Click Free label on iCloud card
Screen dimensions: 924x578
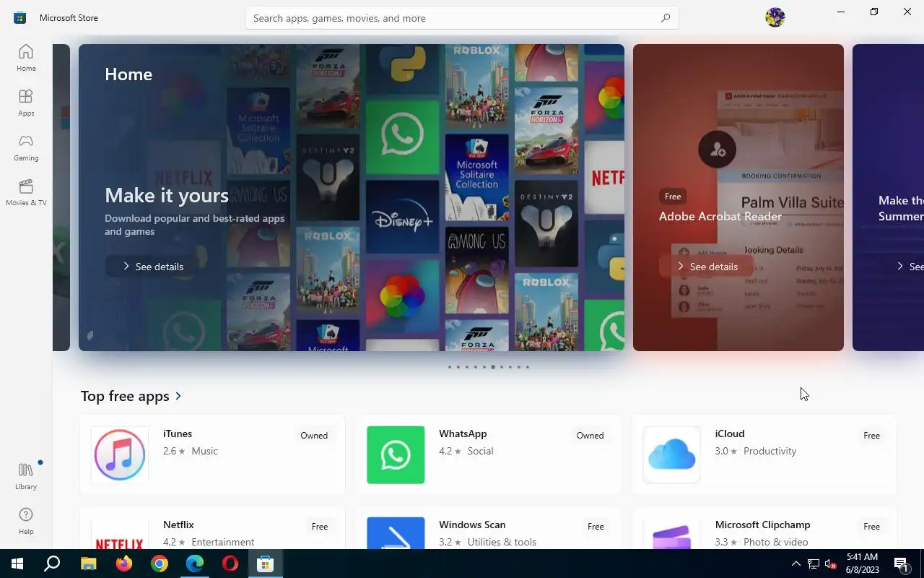coord(871,436)
